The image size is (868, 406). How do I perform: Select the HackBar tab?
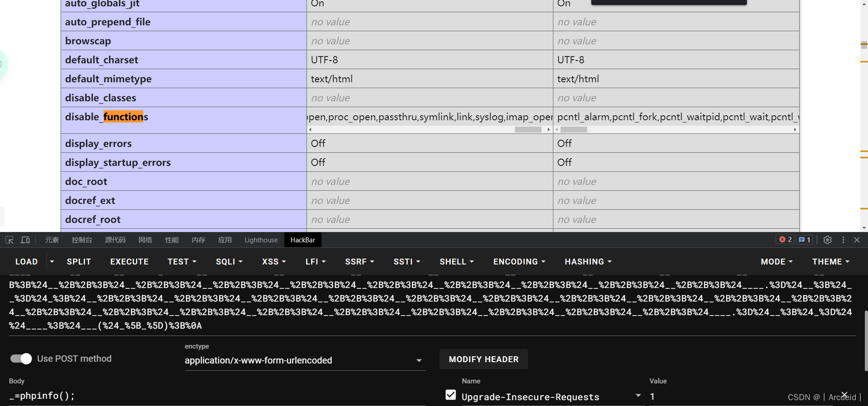(x=303, y=240)
